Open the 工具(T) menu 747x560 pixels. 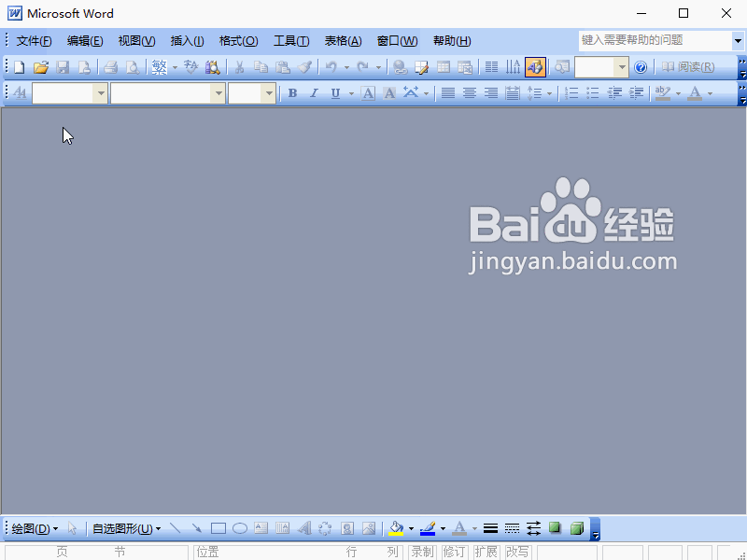point(291,41)
